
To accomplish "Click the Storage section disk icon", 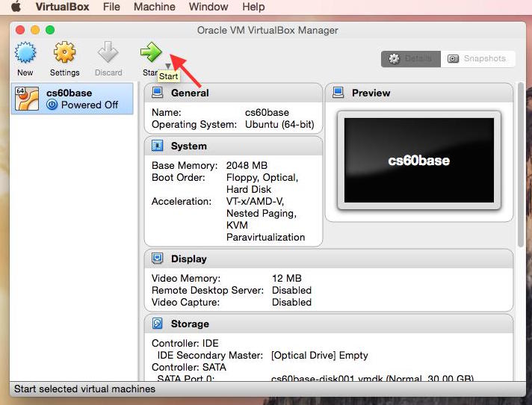I will (157, 324).
